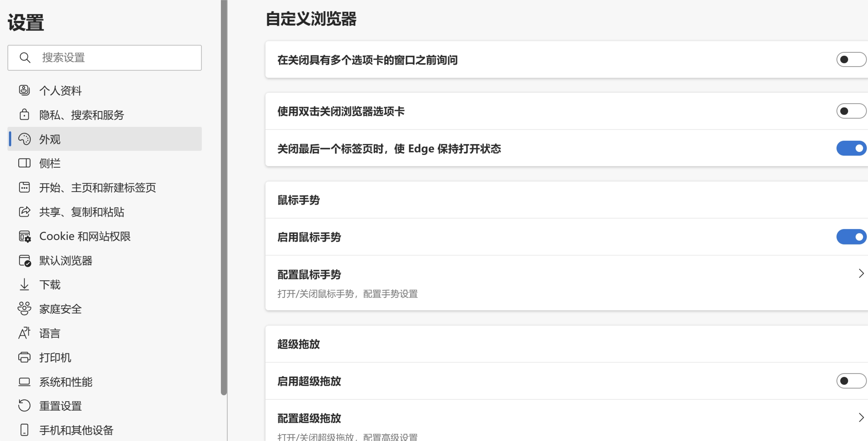Click the Cookie 和网站权限 icon
The height and width of the screenshot is (441, 868).
click(25, 237)
